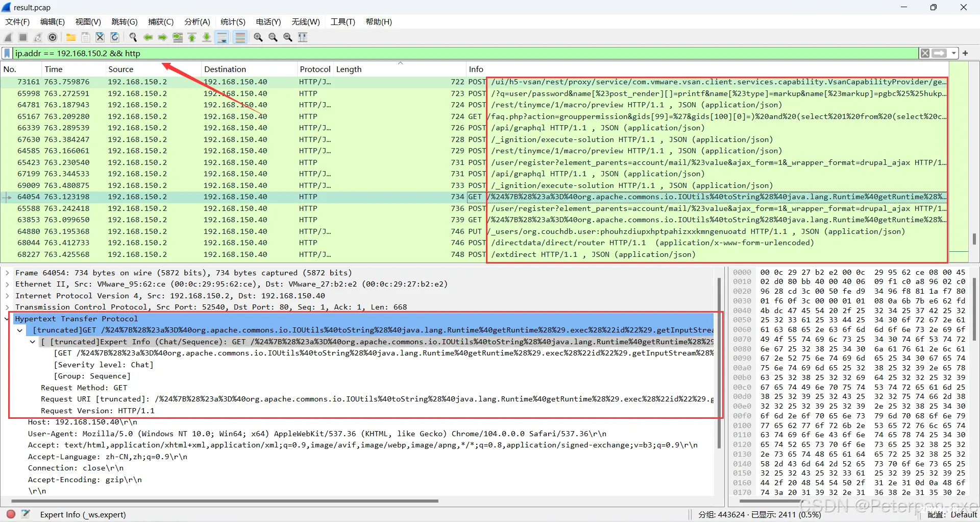
Task: Click the packet details horizontal scrollbar
Action: (x=225, y=501)
